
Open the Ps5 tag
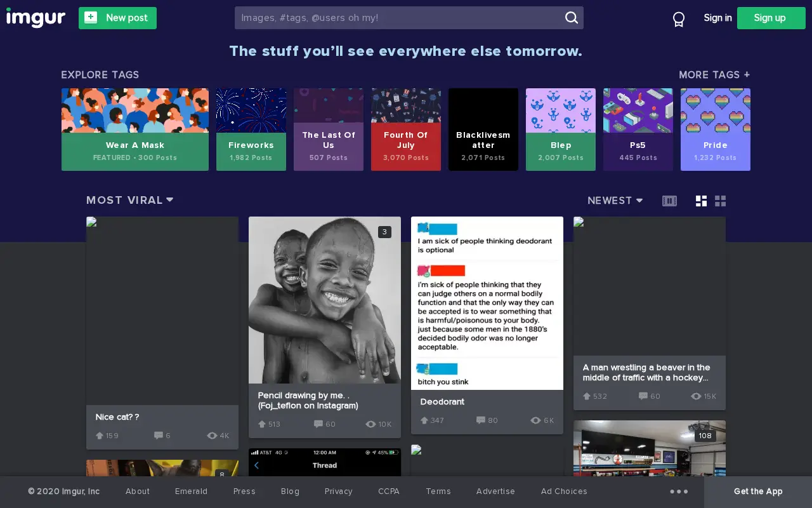pyautogui.click(x=638, y=130)
